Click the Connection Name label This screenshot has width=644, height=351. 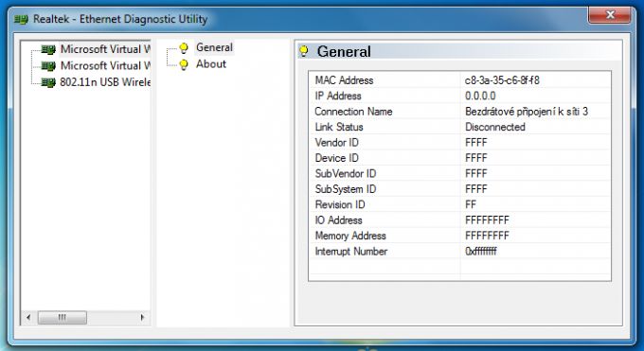click(353, 112)
